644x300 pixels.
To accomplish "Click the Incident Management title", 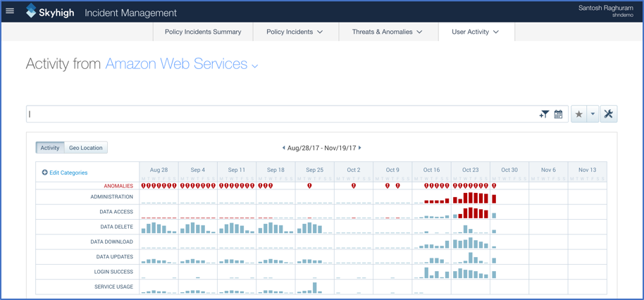I will (x=130, y=13).
